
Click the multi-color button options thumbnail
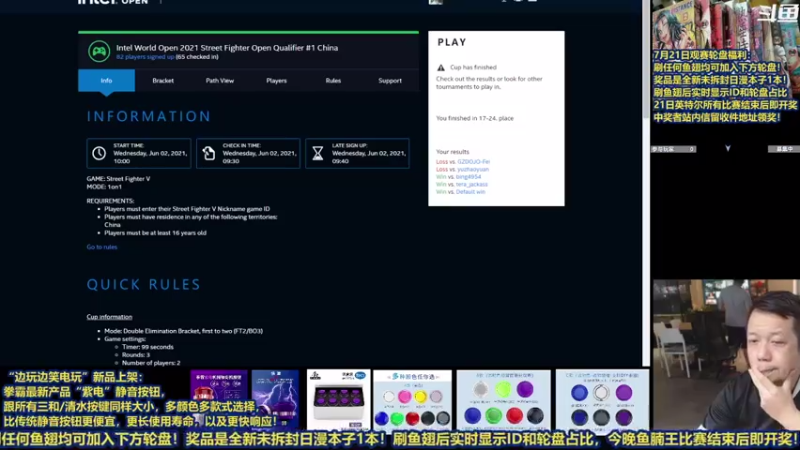pos(412,400)
